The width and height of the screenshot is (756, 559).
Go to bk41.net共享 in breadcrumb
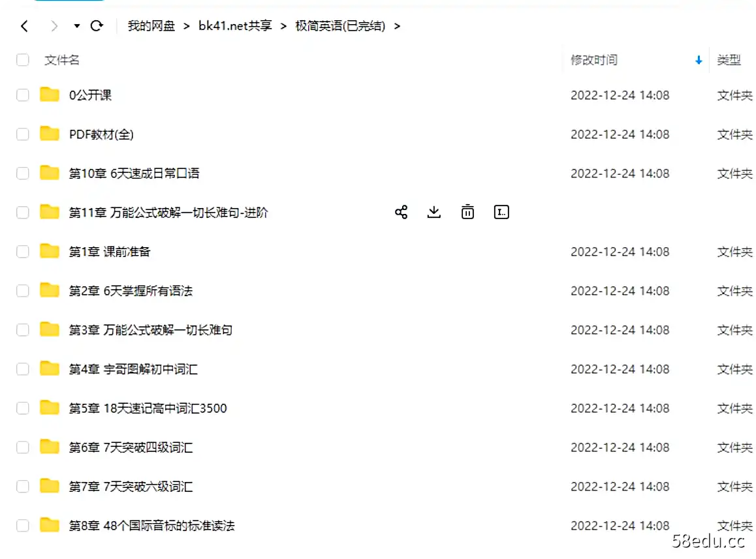[x=235, y=26]
